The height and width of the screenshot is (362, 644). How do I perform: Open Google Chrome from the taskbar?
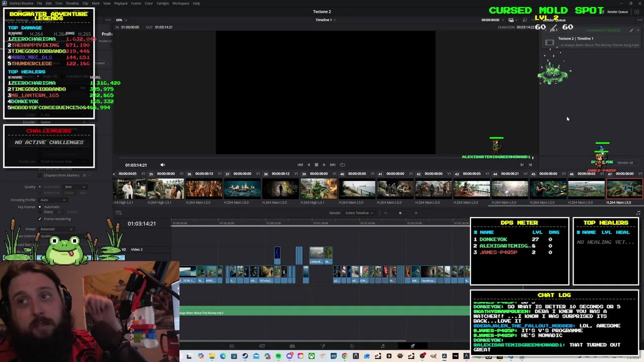(345, 356)
